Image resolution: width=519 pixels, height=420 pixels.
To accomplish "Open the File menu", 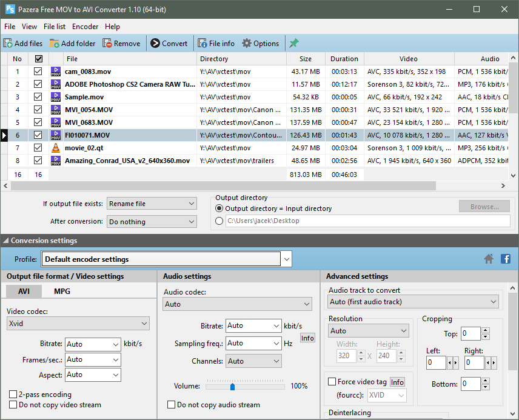I will tap(10, 27).
